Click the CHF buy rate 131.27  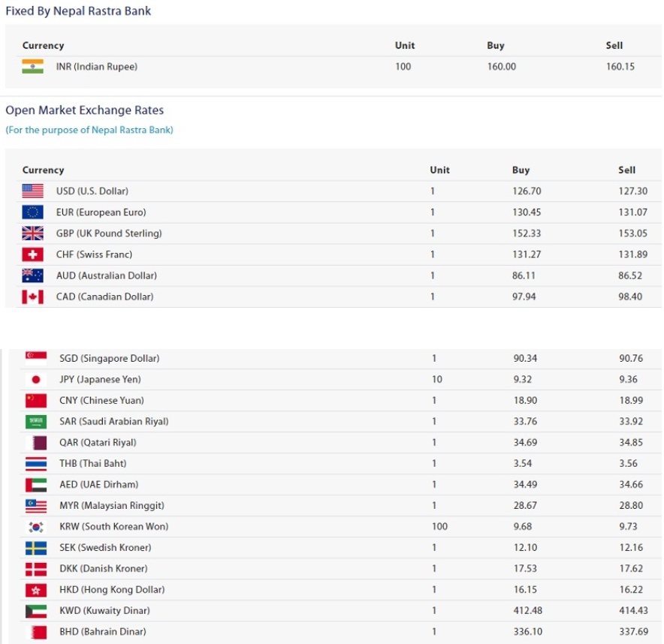(x=527, y=254)
